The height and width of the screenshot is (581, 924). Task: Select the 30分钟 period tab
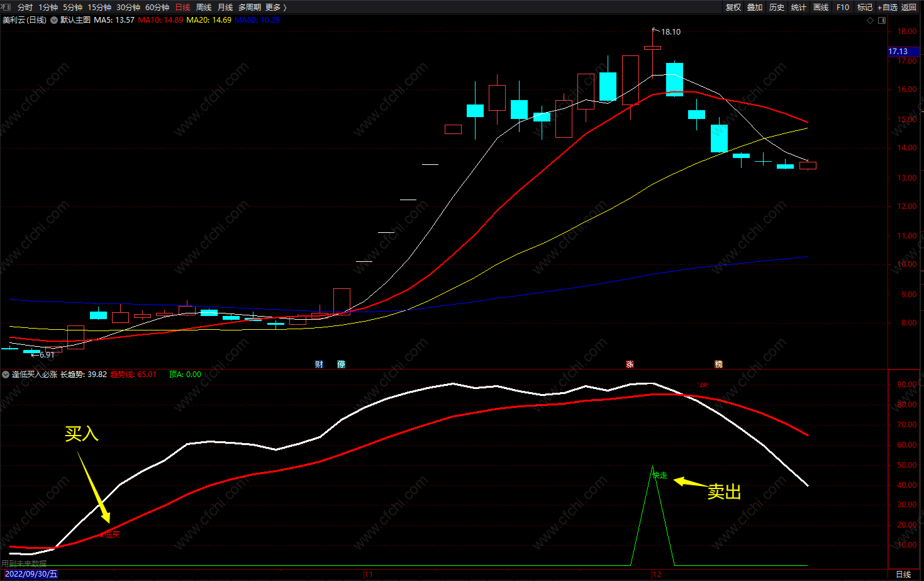[x=128, y=8]
